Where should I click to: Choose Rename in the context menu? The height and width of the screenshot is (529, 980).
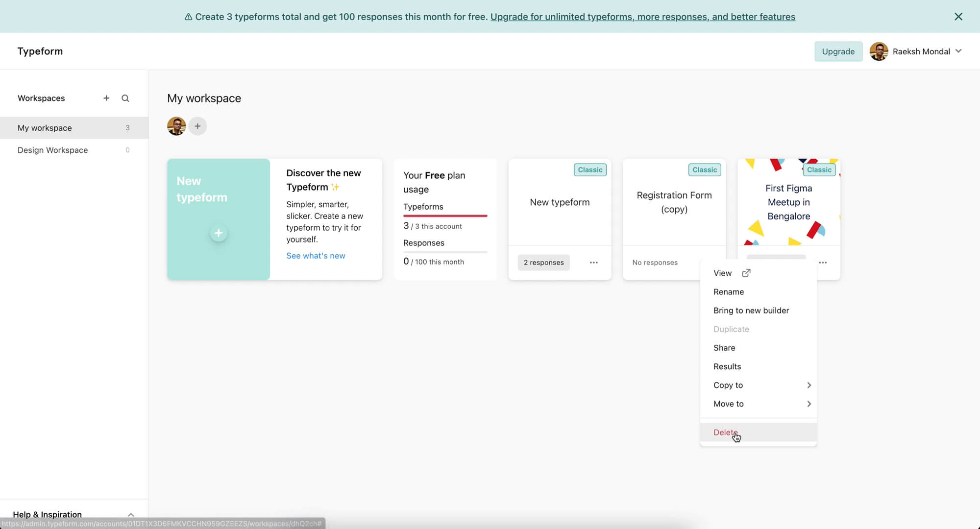click(x=729, y=292)
